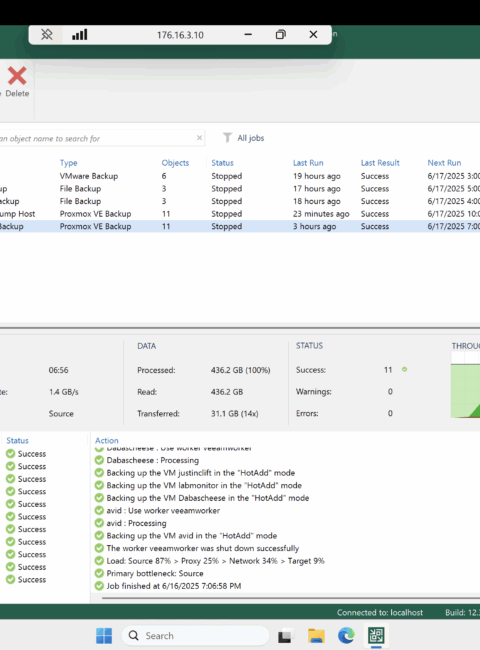The width and height of the screenshot is (480, 650).
Task: Open the All jobs filter
Action: (250, 138)
